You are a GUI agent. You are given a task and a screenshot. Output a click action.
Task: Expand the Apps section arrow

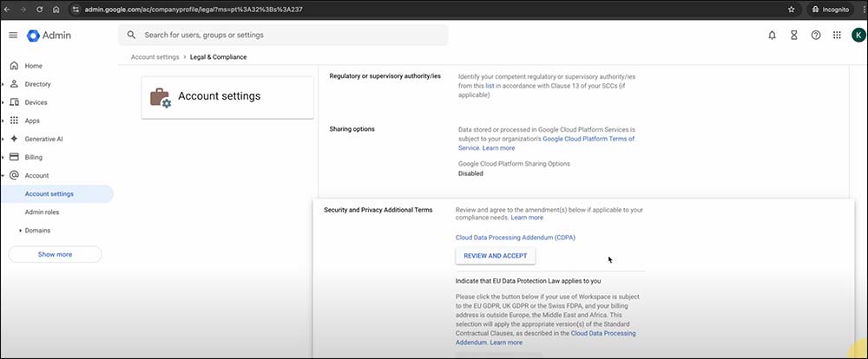click(3, 121)
